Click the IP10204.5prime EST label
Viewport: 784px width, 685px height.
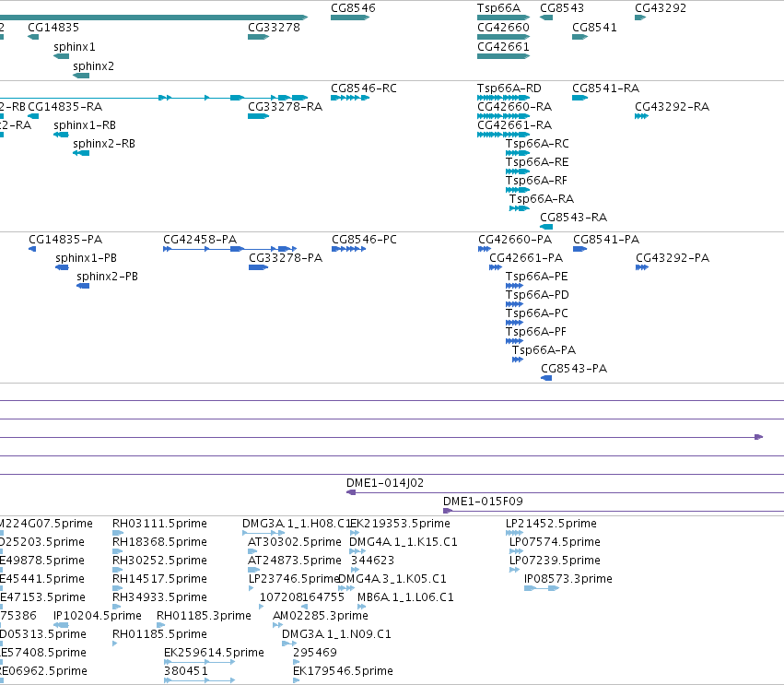point(98,616)
